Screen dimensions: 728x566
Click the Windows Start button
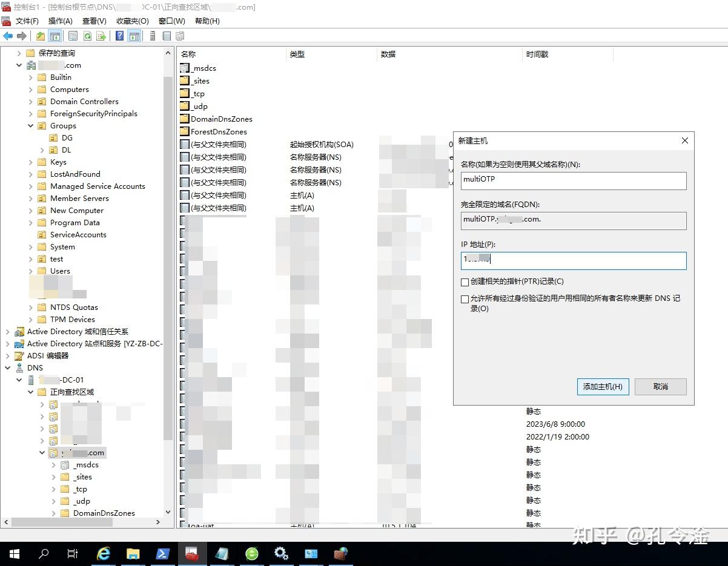tap(15, 553)
